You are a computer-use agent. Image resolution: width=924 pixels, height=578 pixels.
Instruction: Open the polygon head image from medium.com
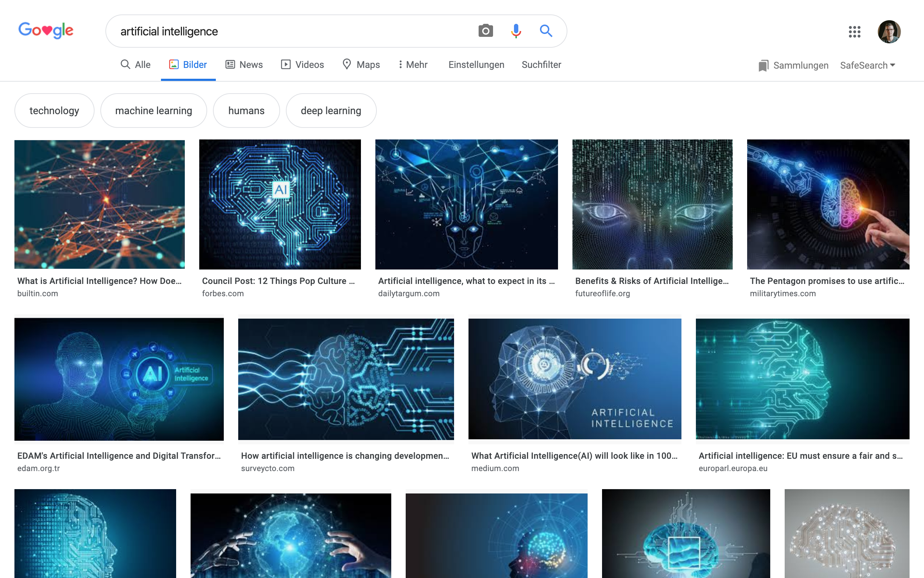click(575, 379)
